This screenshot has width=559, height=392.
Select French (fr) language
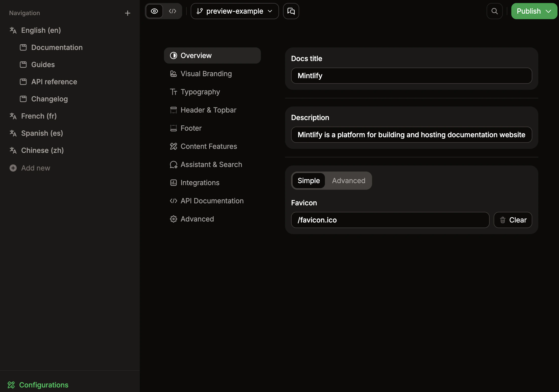[x=39, y=116]
